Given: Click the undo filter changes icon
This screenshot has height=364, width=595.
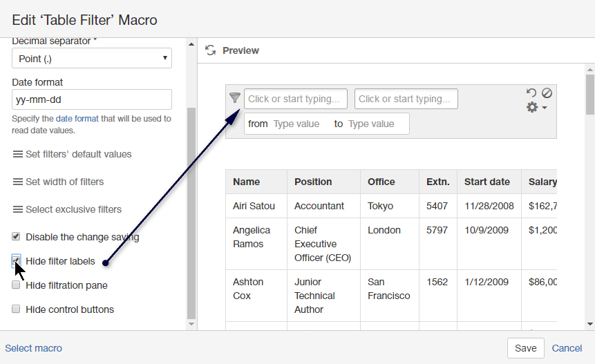Looking at the screenshot, I should tap(531, 93).
